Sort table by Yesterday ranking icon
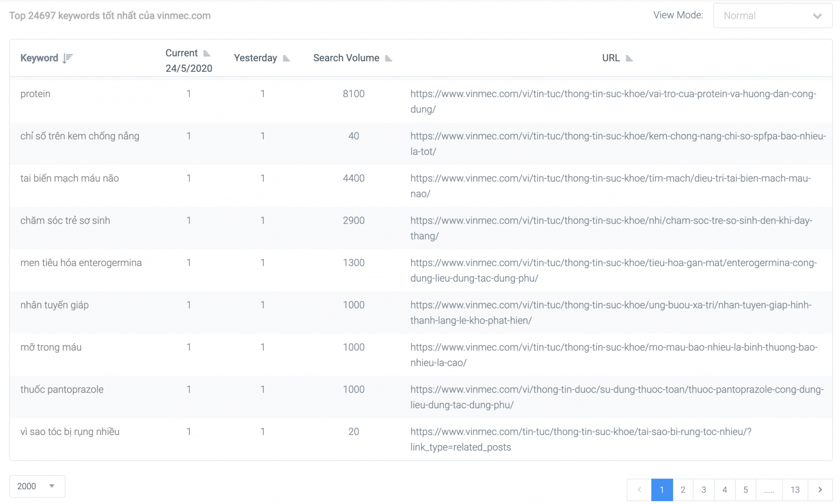Viewport: 840px width, 504px height. [x=286, y=58]
